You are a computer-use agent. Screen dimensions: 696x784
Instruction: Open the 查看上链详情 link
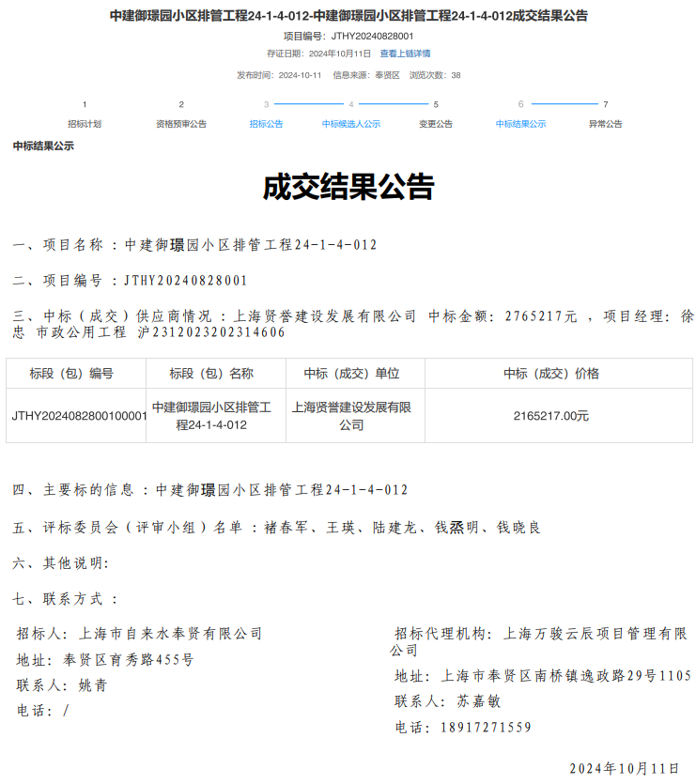tap(405, 54)
